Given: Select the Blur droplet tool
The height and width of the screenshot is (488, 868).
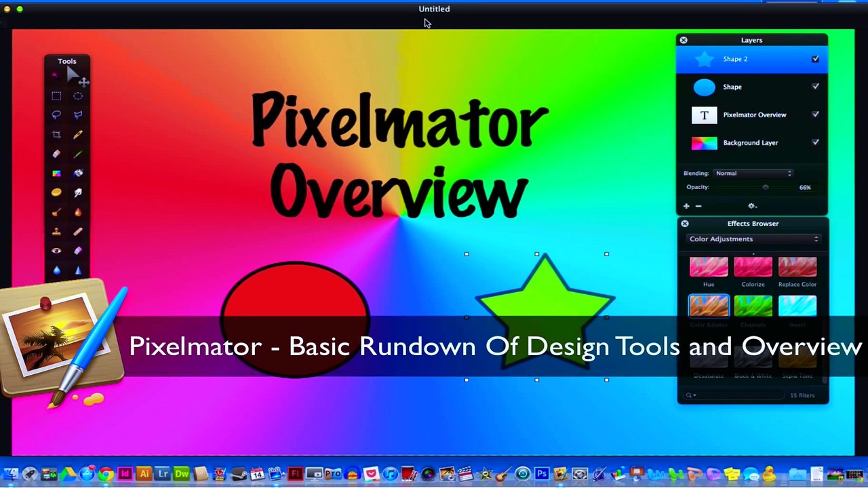Looking at the screenshot, I should click(56, 270).
